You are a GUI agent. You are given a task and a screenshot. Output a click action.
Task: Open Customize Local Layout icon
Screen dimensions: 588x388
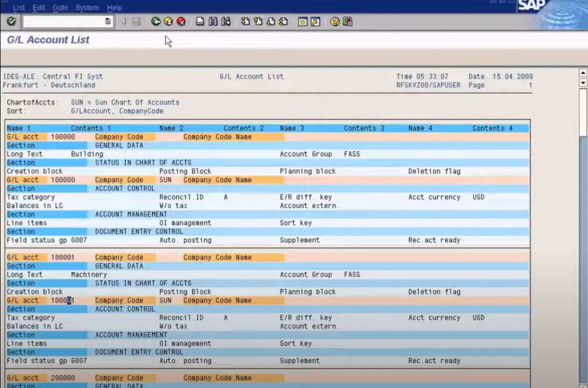[x=347, y=22]
